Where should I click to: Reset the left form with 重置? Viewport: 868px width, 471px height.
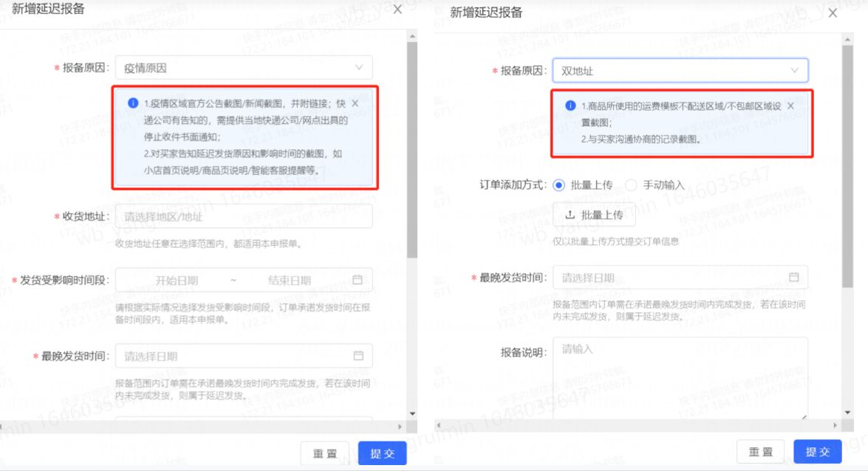coord(325,454)
